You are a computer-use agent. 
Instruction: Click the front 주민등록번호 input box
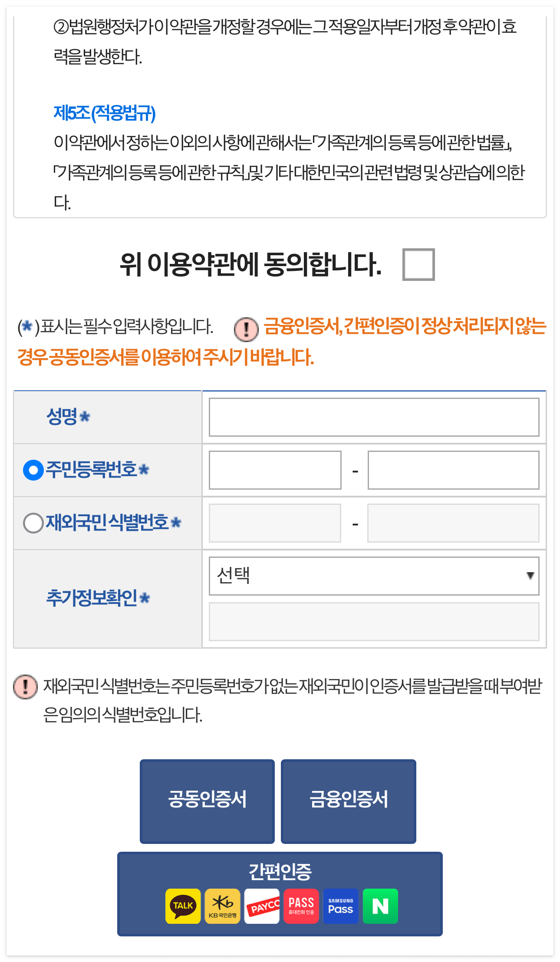coord(275,470)
